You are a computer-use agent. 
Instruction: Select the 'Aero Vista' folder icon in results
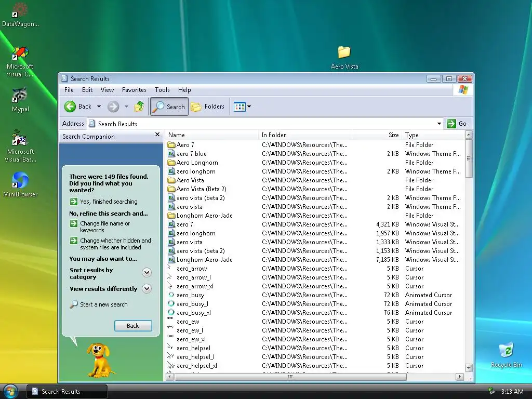171,180
